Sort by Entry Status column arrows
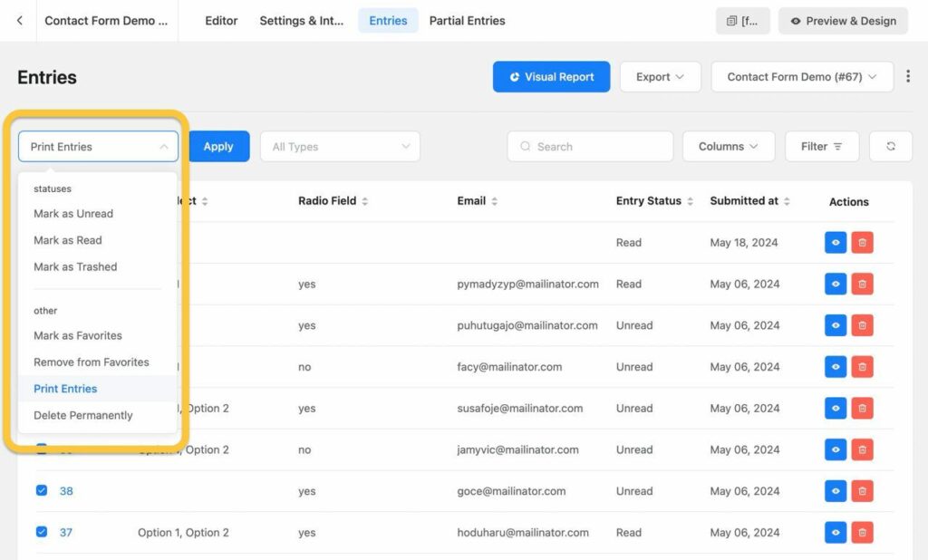This screenshot has width=928, height=560. (690, 201)
